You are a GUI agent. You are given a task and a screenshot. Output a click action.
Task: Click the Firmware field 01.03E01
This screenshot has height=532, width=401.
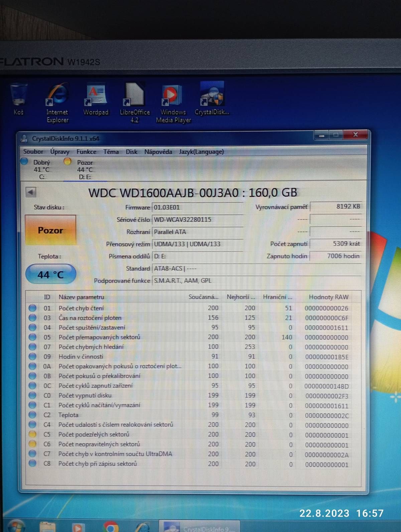[197, 207]
